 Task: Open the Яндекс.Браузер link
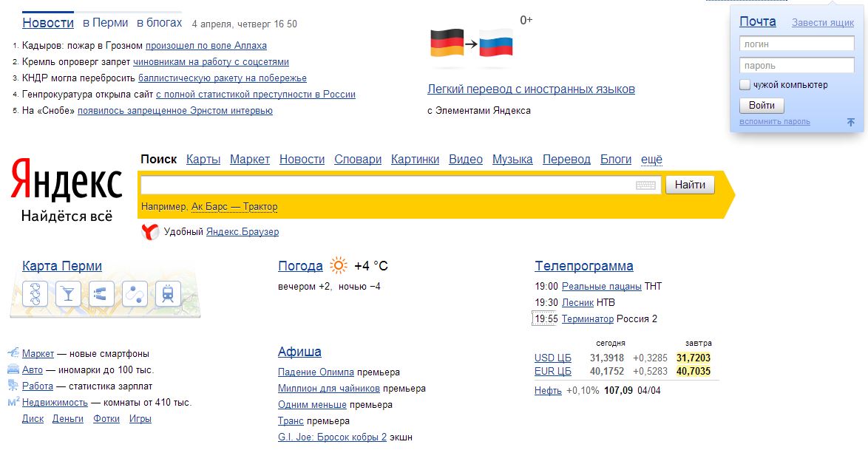(x=243, y=232)
